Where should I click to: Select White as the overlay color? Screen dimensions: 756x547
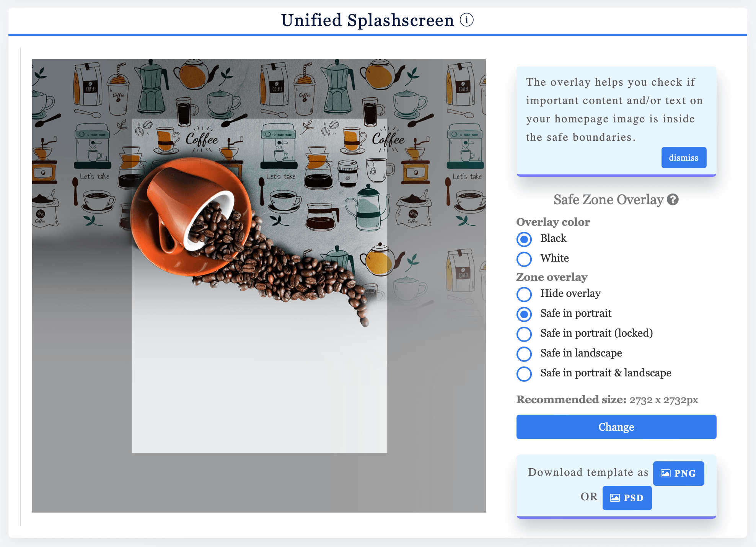pyautogui.click(x=524, y=259)
